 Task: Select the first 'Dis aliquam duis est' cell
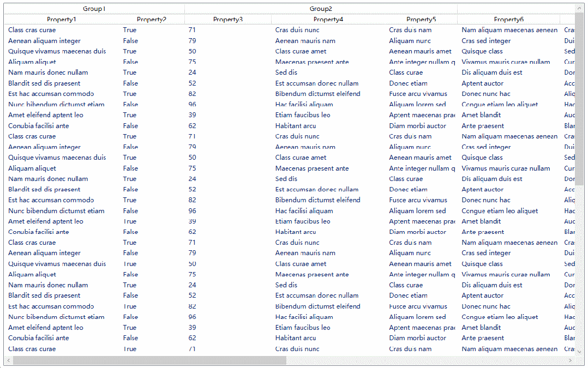click(x=508, y=73)
